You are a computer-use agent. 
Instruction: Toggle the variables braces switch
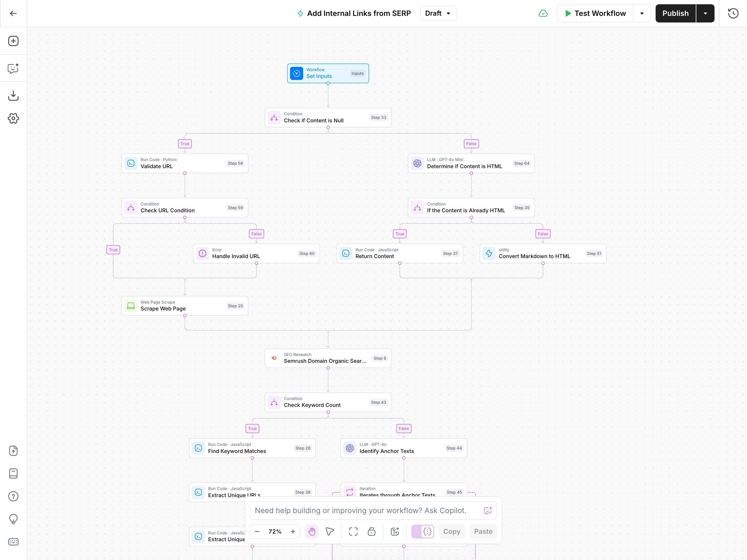click(423, 531)
